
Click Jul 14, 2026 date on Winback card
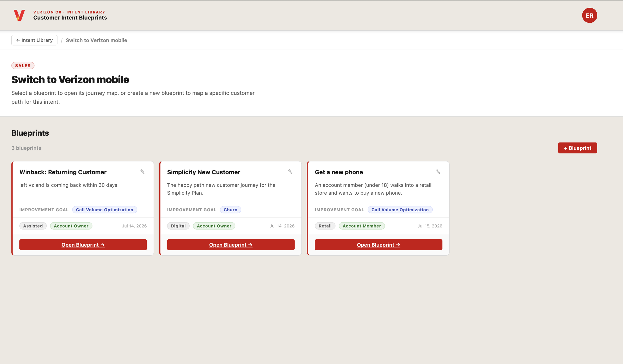(134, 226)
